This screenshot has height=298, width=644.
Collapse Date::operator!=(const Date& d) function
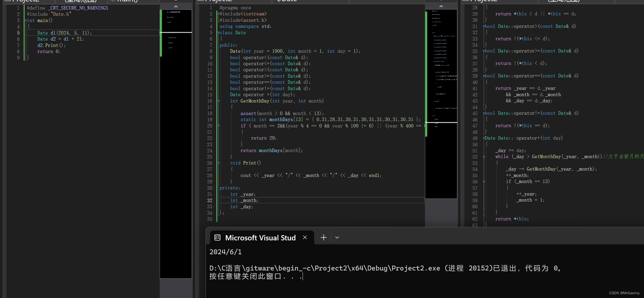[484, 113]
